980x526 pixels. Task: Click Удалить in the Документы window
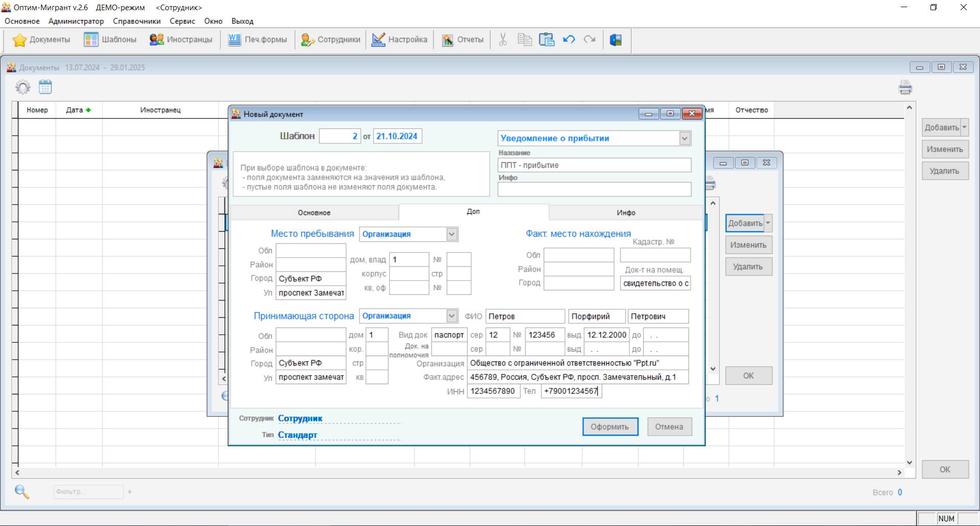[945, 171]
